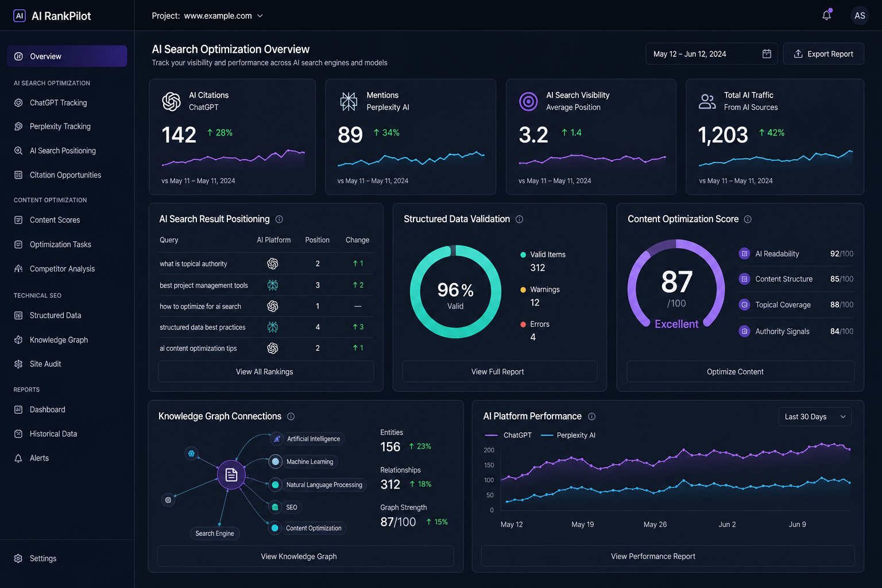Click the Topical Coverage score icon
This screenshot has height=588, width=882.
tap(744, 305)
